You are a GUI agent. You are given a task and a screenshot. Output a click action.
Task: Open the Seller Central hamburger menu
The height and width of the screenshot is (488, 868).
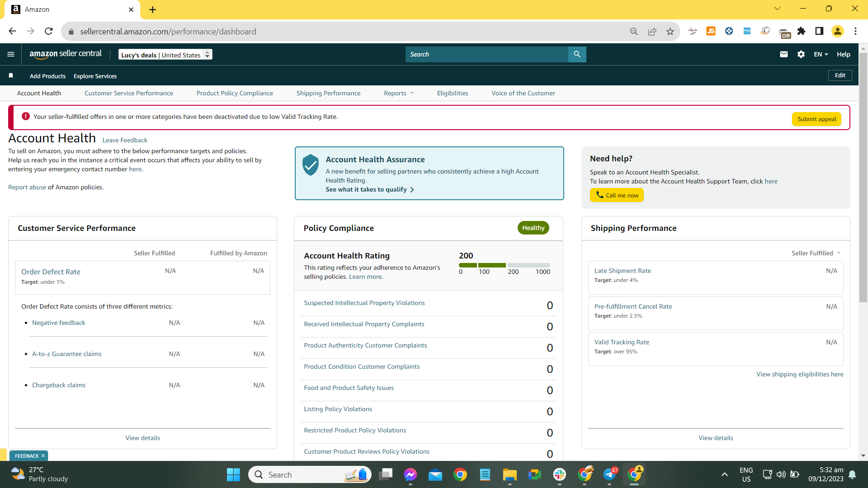pos(11,54)
